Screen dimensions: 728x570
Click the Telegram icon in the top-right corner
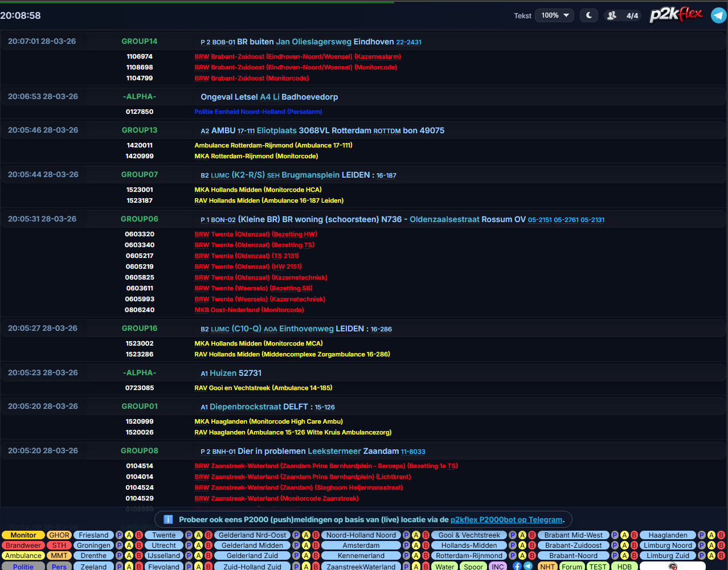click(718, 15)
